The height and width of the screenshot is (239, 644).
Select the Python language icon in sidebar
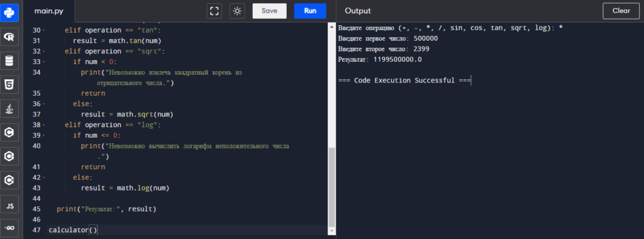click(x=9, y=13)
